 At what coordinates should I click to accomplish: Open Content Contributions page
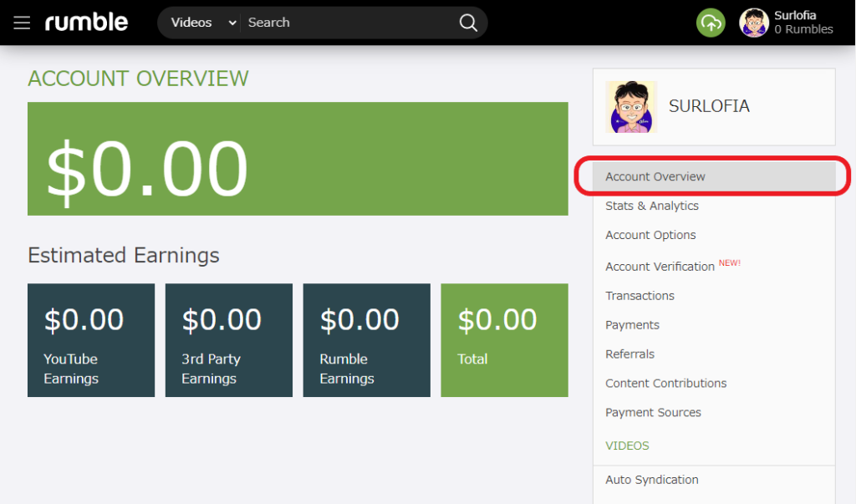click(665, 384)
